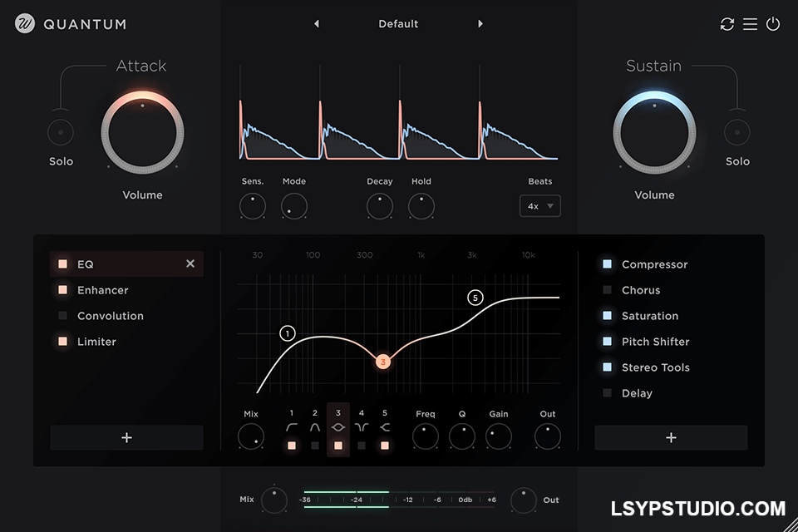
Task: Select the Saturation effect row
Action: [672, 316]
